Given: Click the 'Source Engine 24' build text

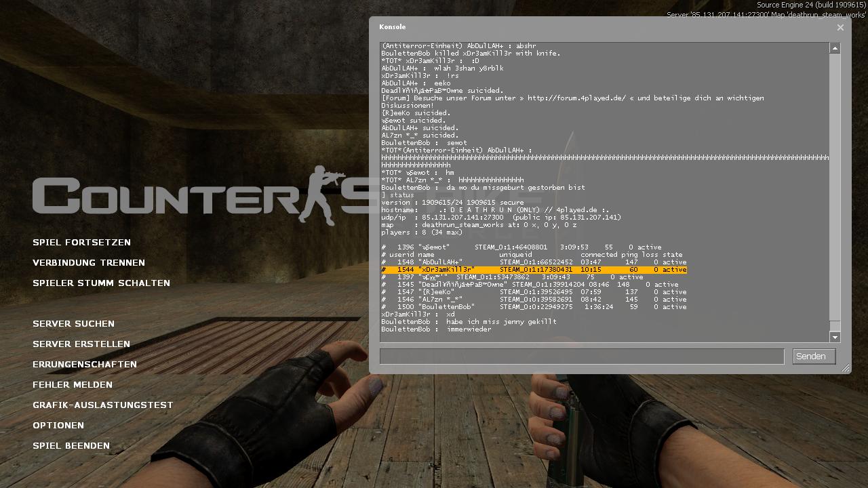Looking at the screenshot, I should [x=811, y=5].
